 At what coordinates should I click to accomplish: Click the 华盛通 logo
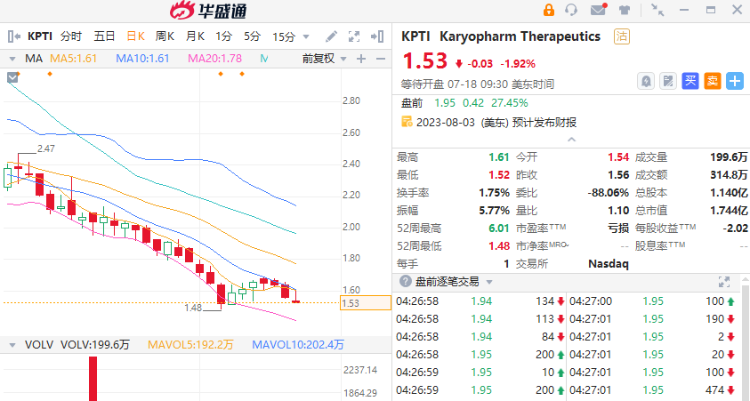point(209,11)
